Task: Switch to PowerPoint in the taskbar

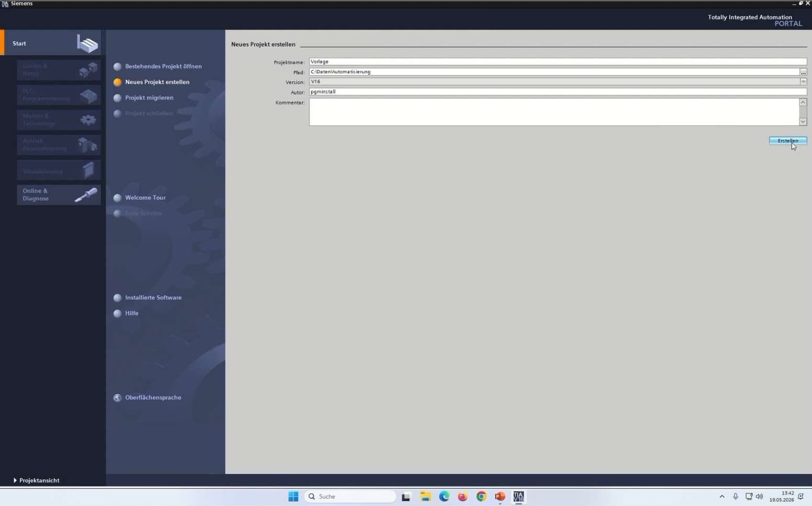Action: (500, 497)
